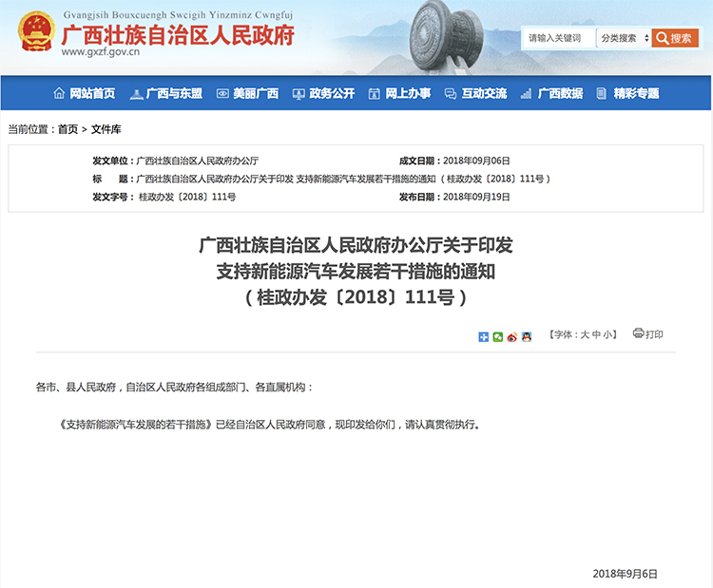The image size is (713, 588).
Task: Click the signature date 2018年9月6日
Action: point(626,574)
